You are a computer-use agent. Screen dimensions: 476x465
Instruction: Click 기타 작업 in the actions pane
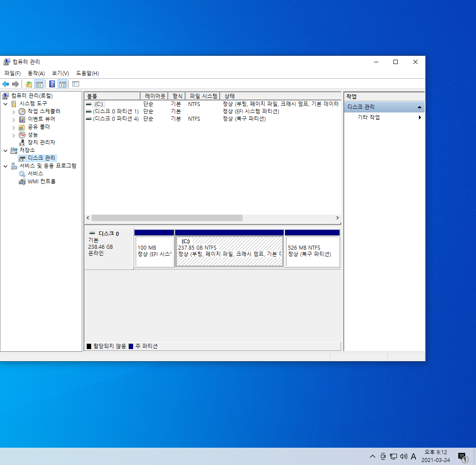[369, 118]
